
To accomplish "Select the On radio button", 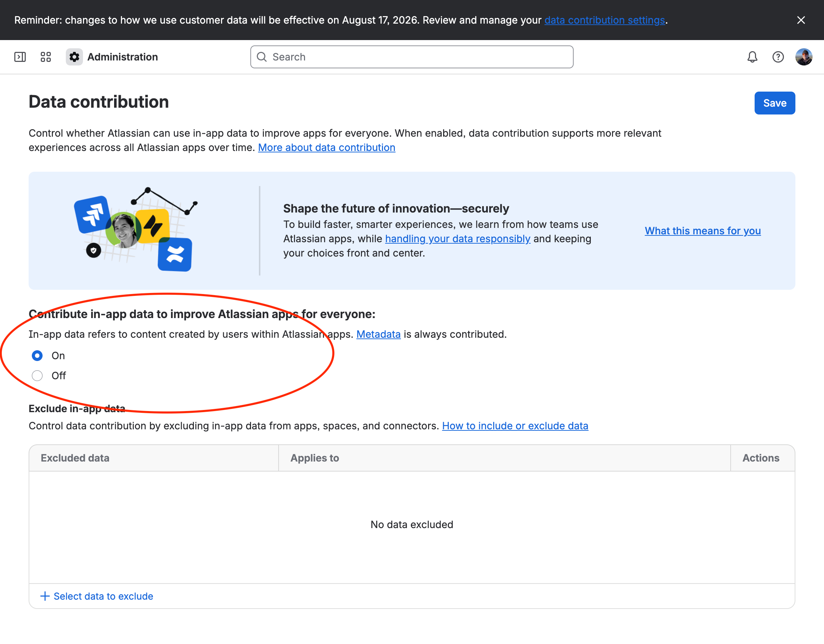I will pos(37,356).
